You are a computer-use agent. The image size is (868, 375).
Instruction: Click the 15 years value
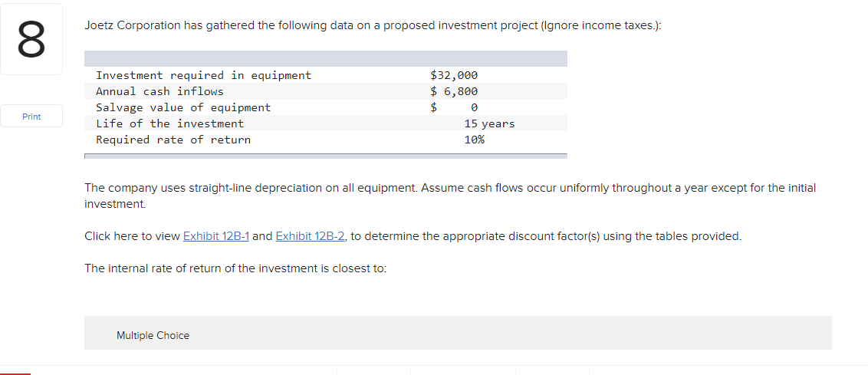[489, 123]
